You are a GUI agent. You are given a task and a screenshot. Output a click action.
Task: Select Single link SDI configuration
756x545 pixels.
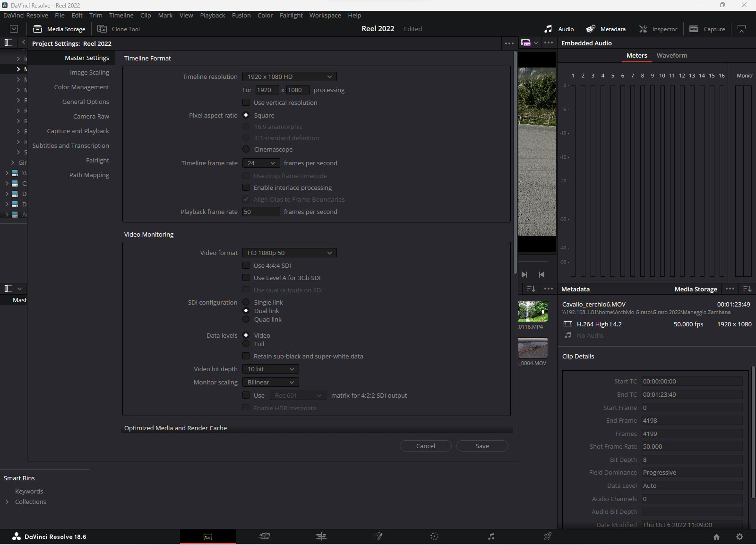246,302
